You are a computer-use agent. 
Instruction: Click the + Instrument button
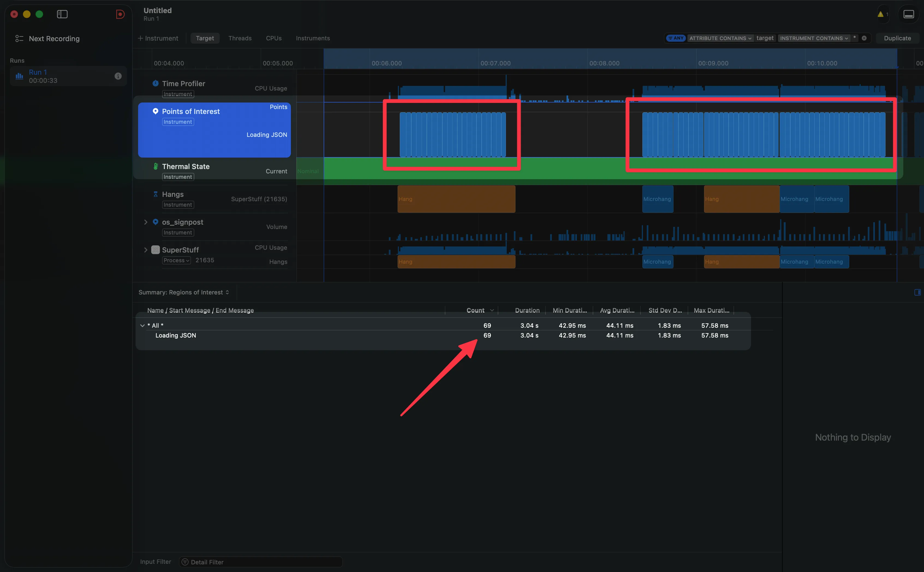click(158, 38)
